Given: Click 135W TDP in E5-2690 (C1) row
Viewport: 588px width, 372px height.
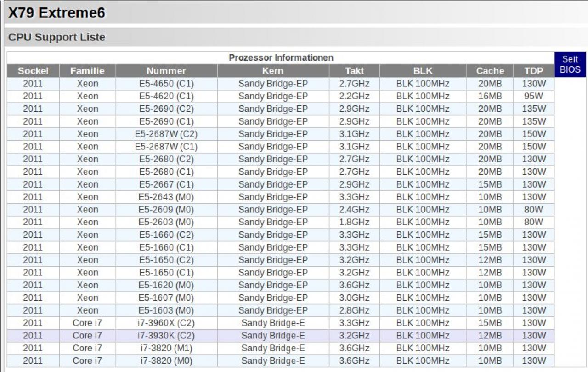Looking at the screenshot, I should [534, 121].
